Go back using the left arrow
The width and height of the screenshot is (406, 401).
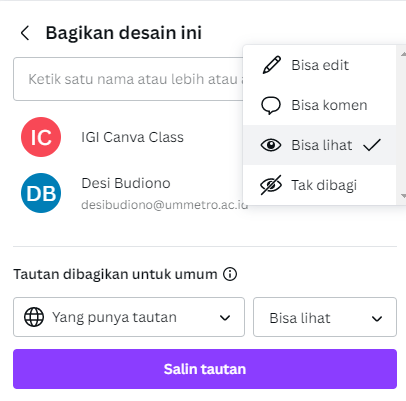(25, 33)
